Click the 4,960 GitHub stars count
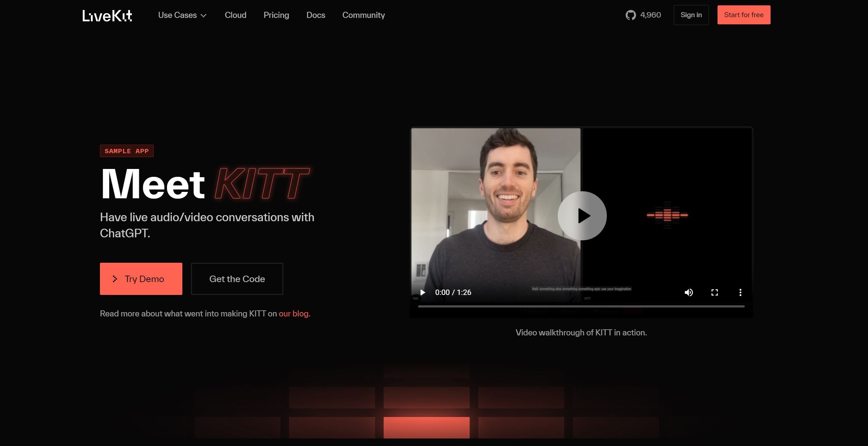Image resolution: width=868 pixels, height=446 pixels. pyautogui.click(x=650, y=15)
